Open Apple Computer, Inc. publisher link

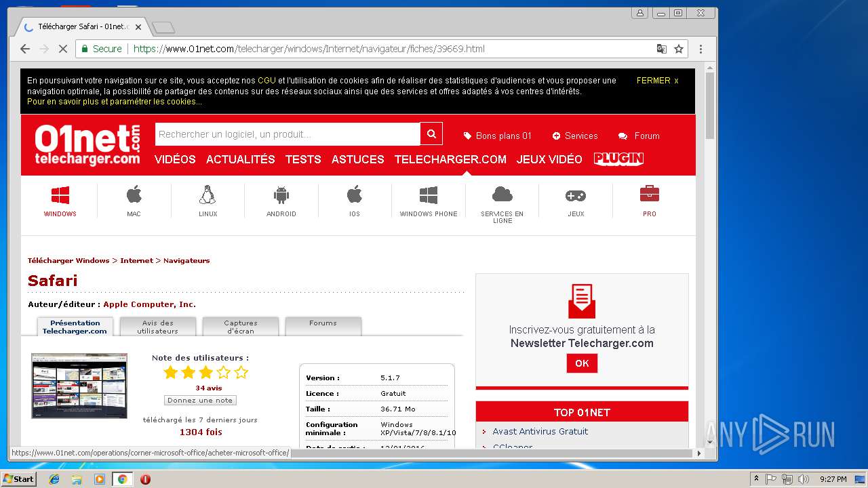tap(150, 304)
